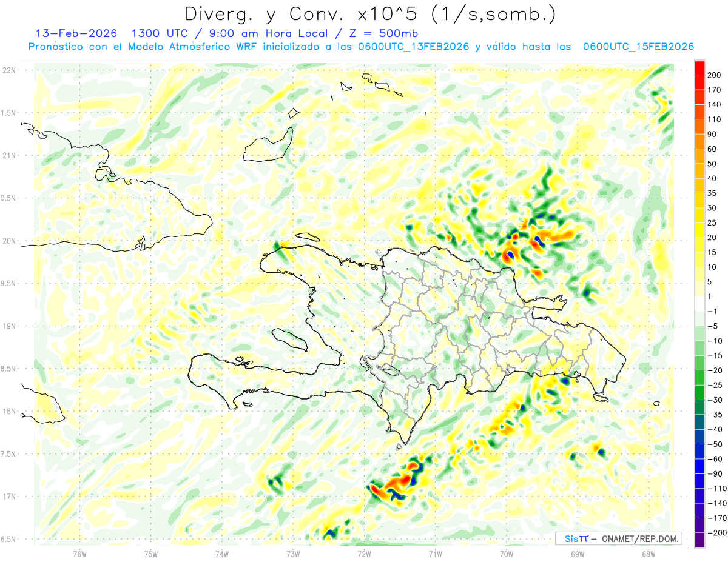Select the "69W" longitude label
The height and width of the screenshot is (562, 728).
[x=578, y=554]
